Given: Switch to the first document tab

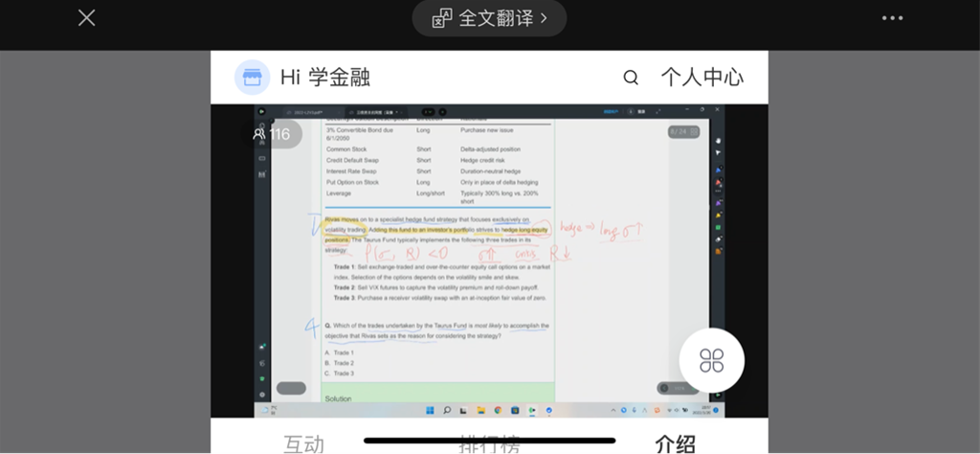Looking at the screenshot, I should (311, 112).
